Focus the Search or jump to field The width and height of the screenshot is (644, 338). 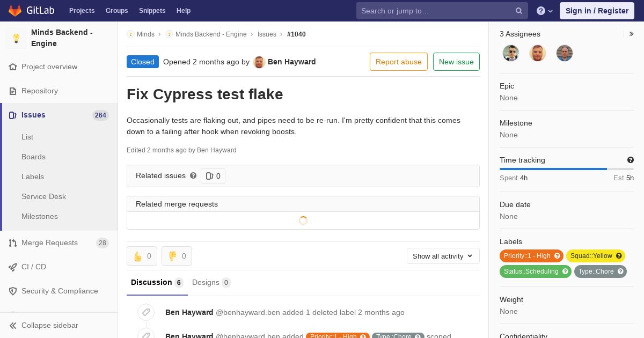(442, 11)
